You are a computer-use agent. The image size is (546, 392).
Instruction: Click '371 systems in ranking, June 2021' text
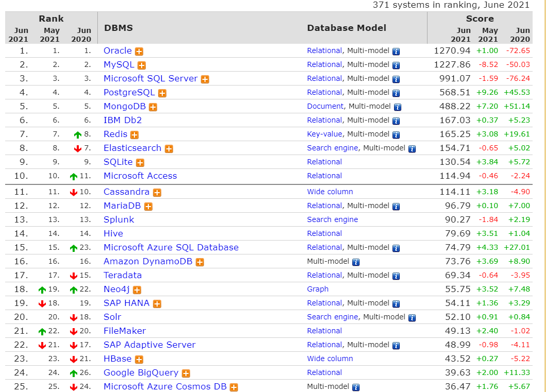pyautogui.click(x=451, y=5)
